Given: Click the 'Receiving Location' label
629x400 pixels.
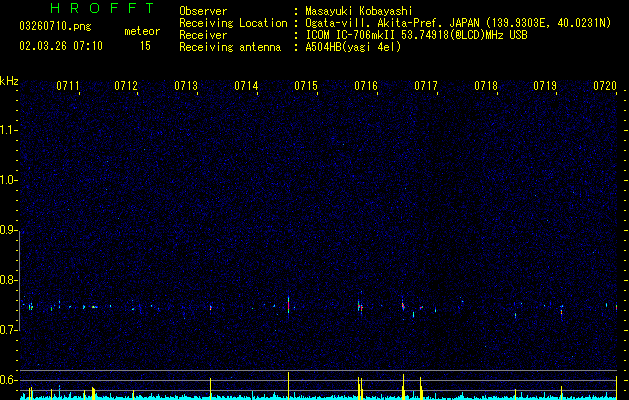Looking at the screenshot, I should (233, 23).
